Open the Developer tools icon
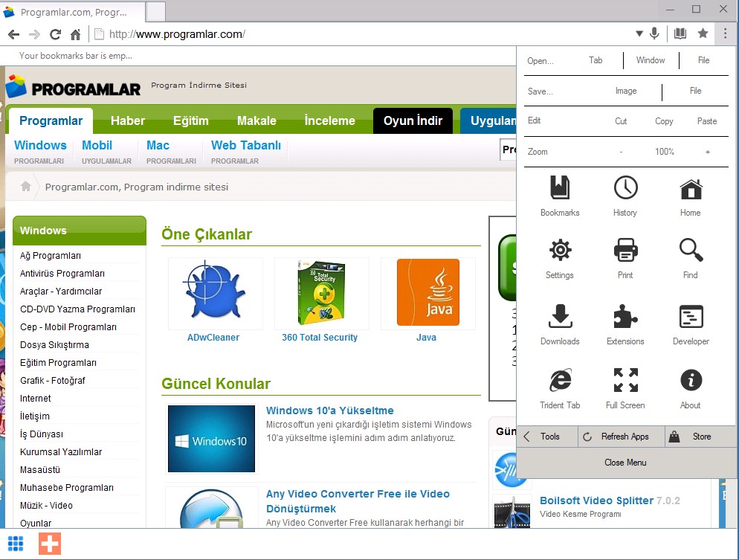 pyautogui.click(x=691, y=316)
